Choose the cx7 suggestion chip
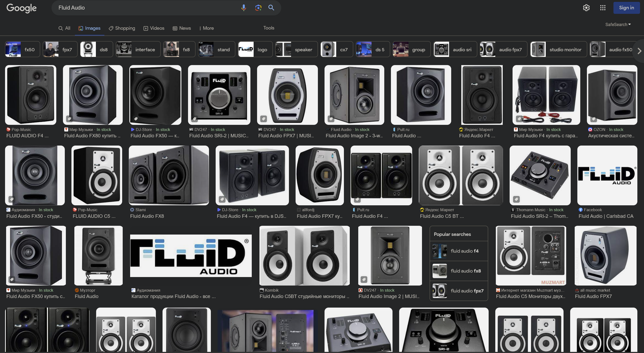This screenshot has width=644, height=353. 337,49
